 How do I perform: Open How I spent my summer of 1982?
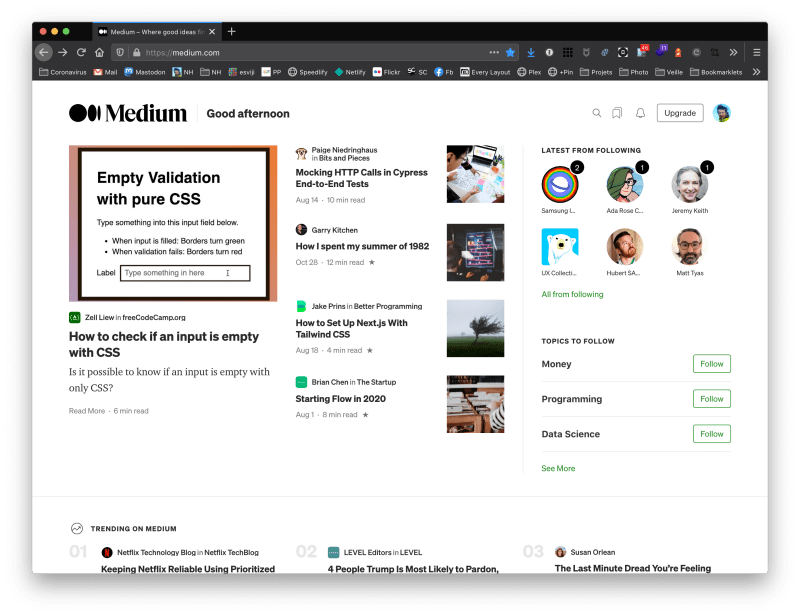(x=362, y=246)
